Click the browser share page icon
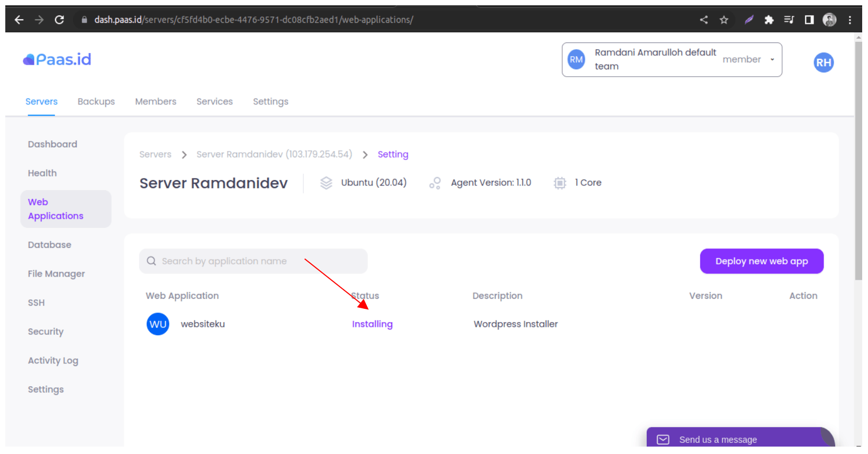Image resolution: width=868 pixels, height=454 pixels. [x=703, y=20]
